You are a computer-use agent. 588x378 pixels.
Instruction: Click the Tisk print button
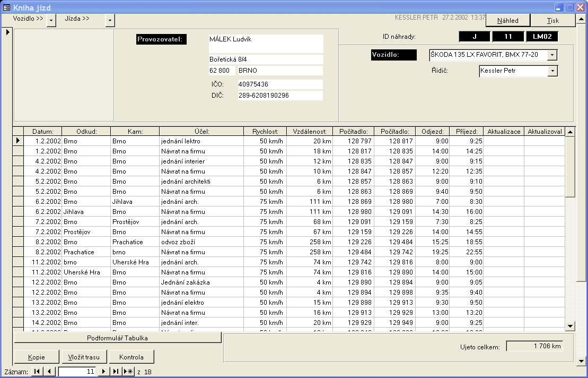pyautogui.click(x=553, y=20)
